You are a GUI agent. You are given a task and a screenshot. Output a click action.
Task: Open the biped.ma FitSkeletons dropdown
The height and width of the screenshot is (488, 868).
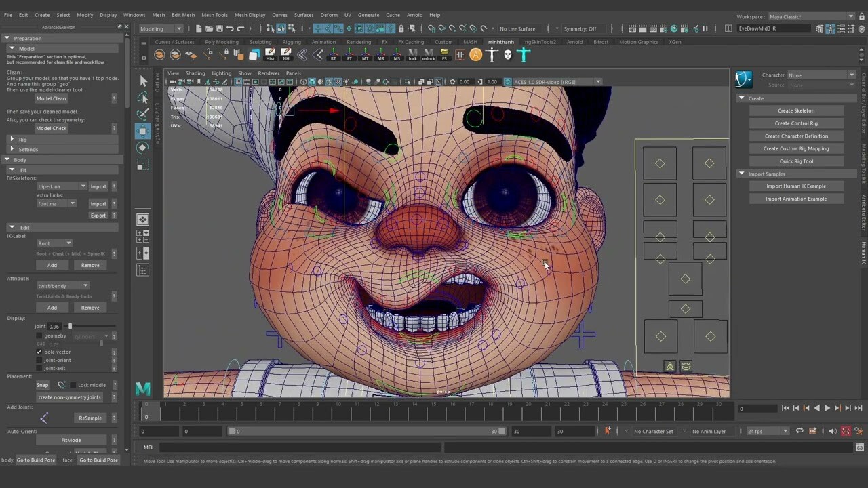click(83, 186)
